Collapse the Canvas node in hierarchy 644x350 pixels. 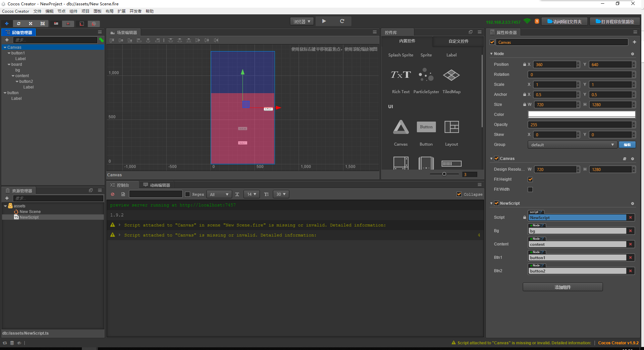coord(5,47)
